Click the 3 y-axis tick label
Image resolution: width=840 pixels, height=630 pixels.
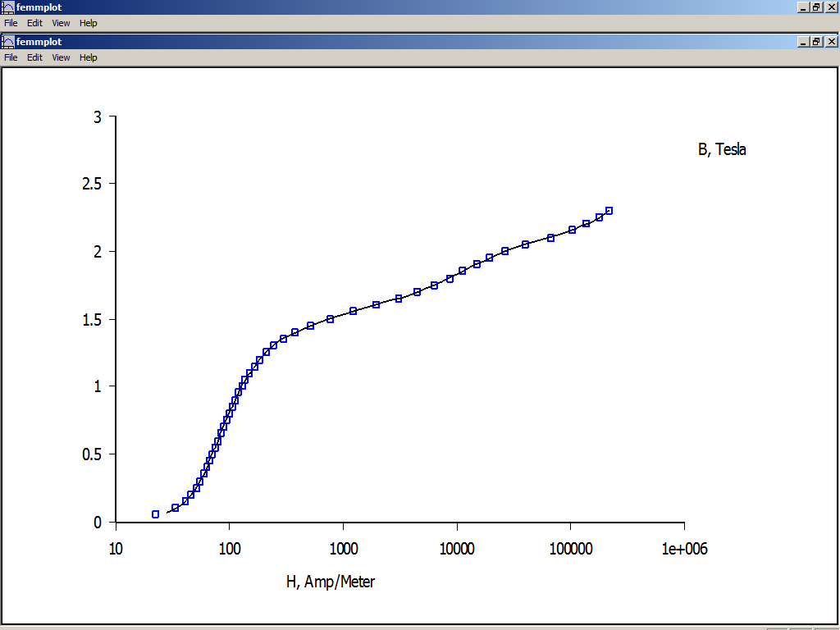tap(97, 116)
